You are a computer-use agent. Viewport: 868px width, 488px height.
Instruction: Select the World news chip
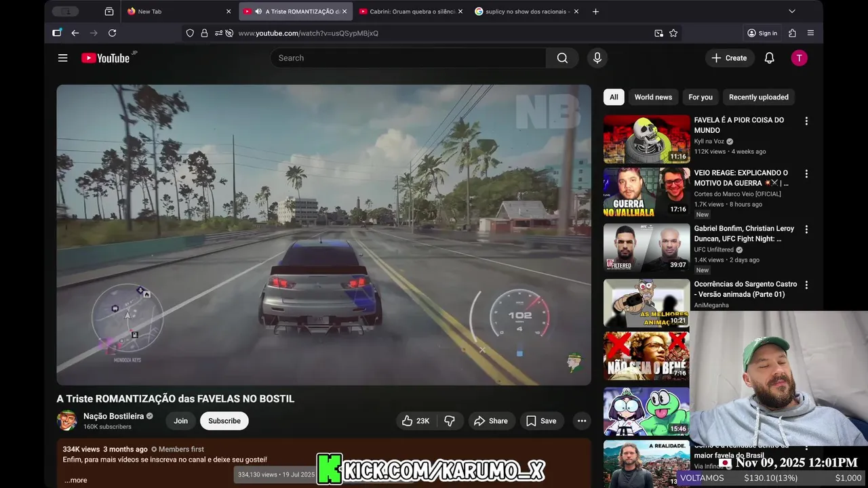coord(653,97)
